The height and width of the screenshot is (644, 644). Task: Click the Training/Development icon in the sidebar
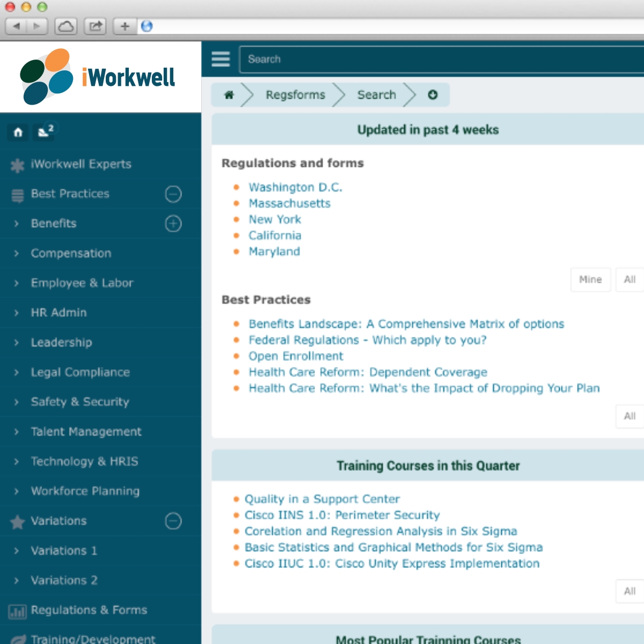pos(17,639)
